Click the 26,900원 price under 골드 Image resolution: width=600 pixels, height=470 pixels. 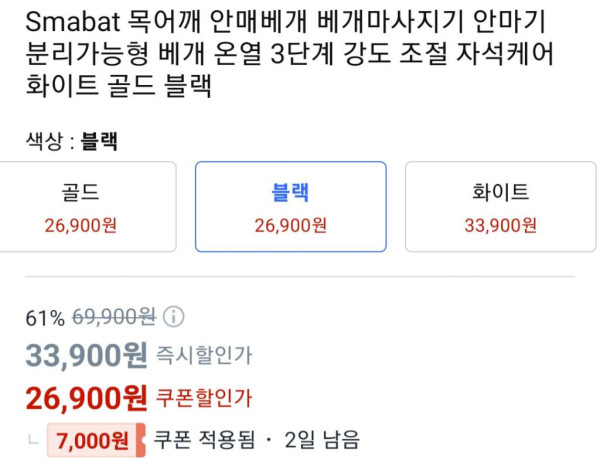81,225
